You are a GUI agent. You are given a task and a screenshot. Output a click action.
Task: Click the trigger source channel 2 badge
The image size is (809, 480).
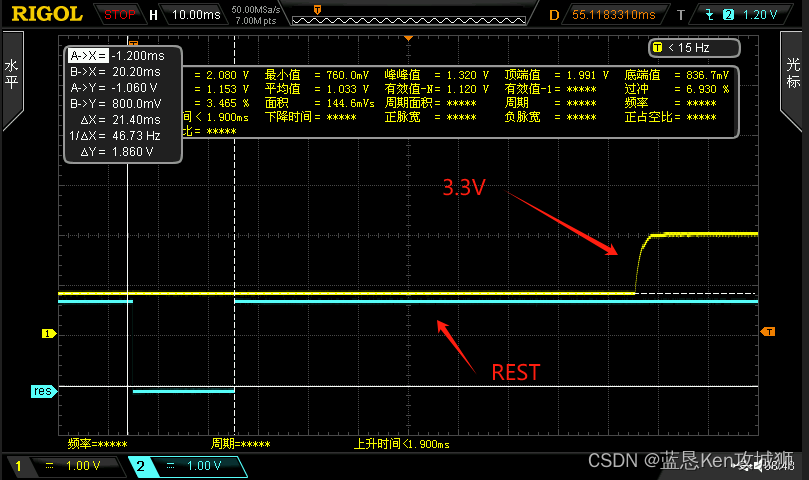tap(728, 14)
